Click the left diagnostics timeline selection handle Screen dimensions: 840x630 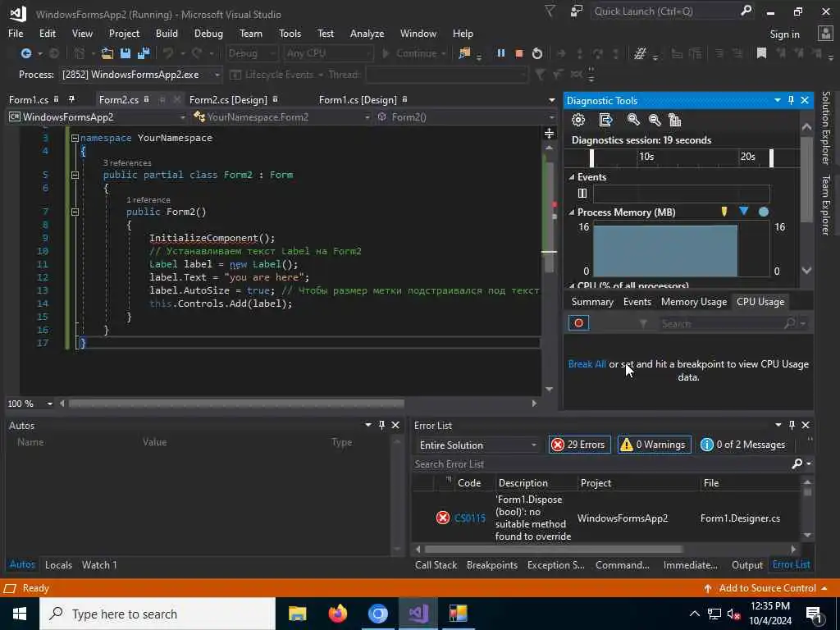click(x=591, y=158)
